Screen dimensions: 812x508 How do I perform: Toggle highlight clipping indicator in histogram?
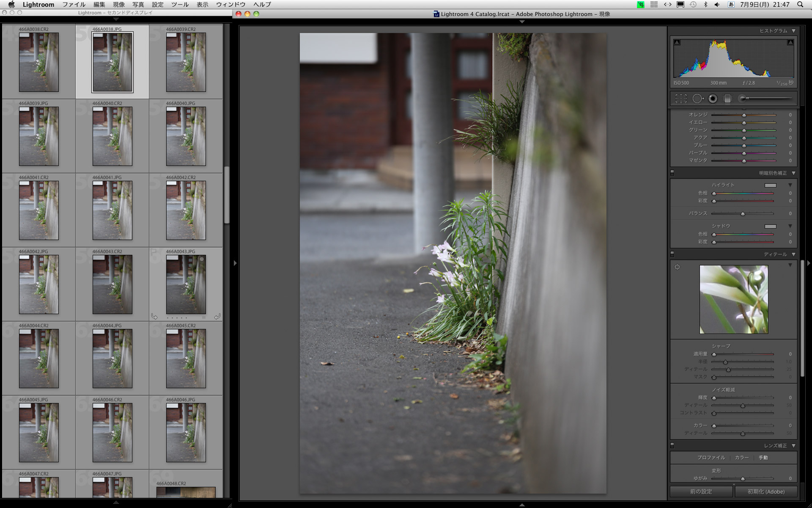790,42
